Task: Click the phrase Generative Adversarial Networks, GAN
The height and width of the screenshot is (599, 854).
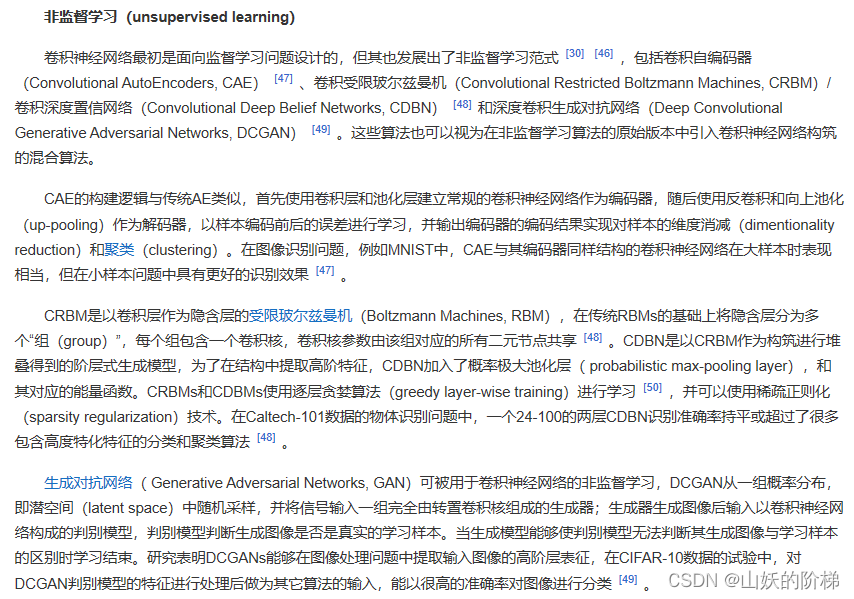Action: (x=278, y=483)
